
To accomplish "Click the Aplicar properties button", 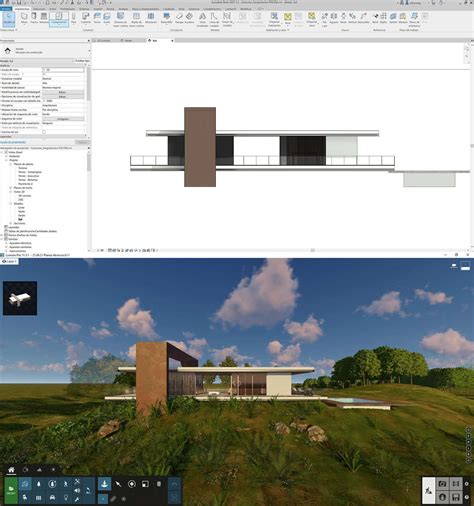I will tap(82, 142).
